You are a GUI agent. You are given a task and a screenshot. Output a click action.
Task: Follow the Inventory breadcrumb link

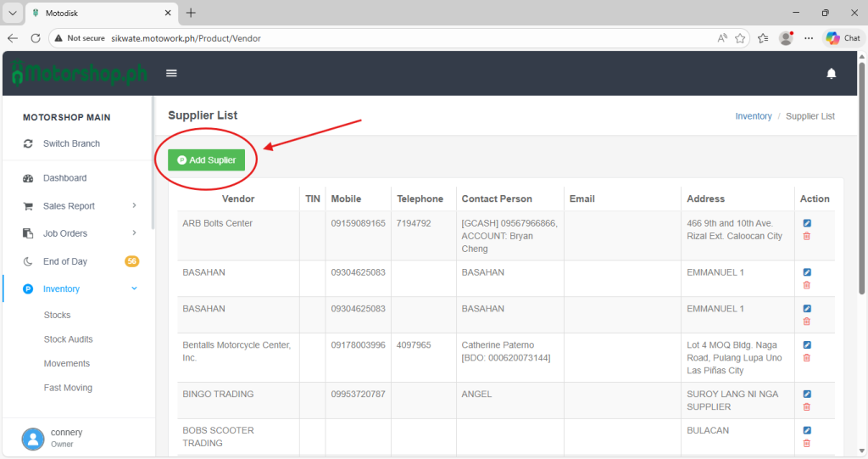pos(753,116)
